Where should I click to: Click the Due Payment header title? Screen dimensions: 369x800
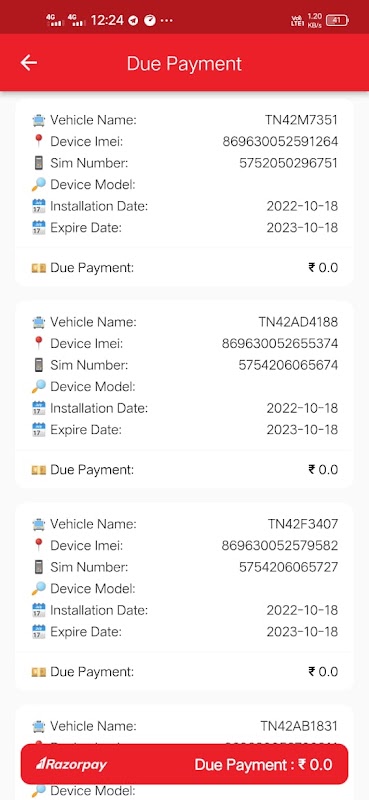[x=184, y=64]
